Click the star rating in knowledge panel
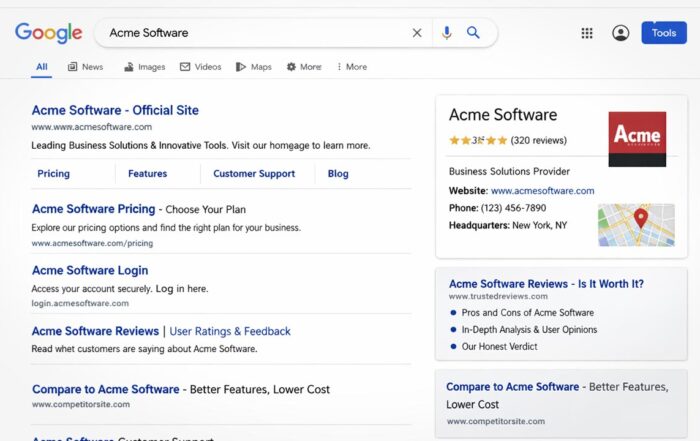This screenshot has height=441, width=700. coord(478,141)
